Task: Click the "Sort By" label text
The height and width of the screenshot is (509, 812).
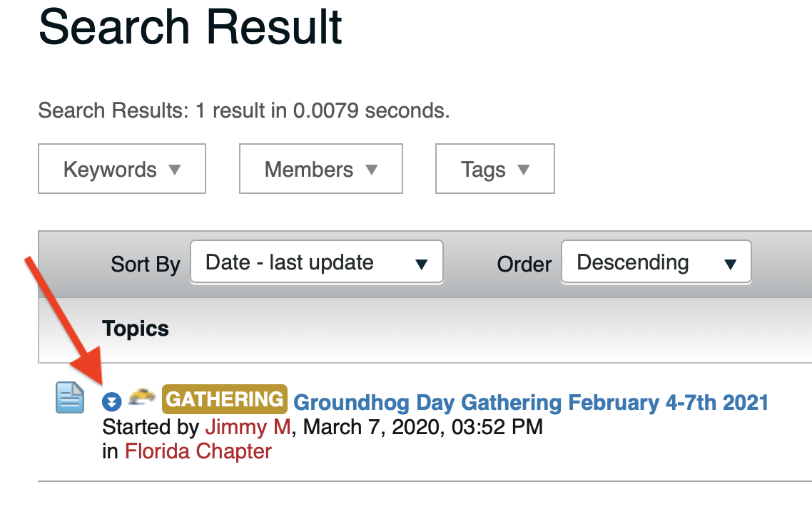Action: pos(146,264)
